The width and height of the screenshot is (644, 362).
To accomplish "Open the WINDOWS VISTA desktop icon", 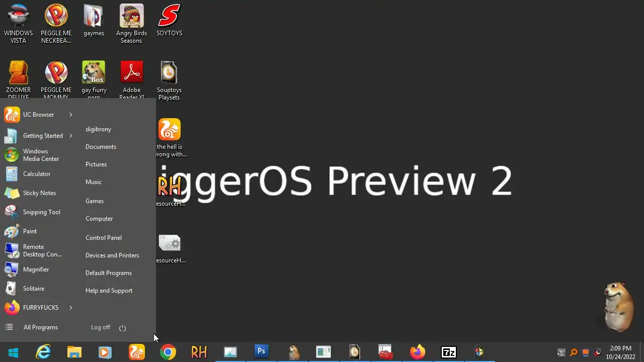I will pyautogui.click(x=19, y=24).
